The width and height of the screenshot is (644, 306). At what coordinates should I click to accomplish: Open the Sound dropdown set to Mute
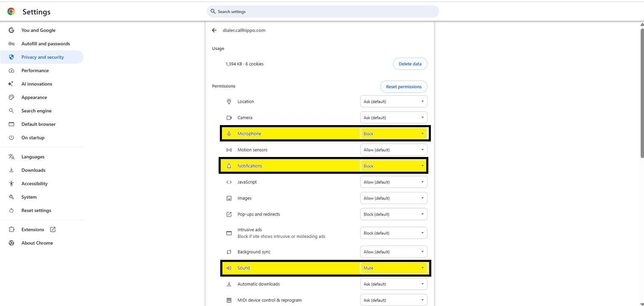pyautogui.click(x=393, y=268)
